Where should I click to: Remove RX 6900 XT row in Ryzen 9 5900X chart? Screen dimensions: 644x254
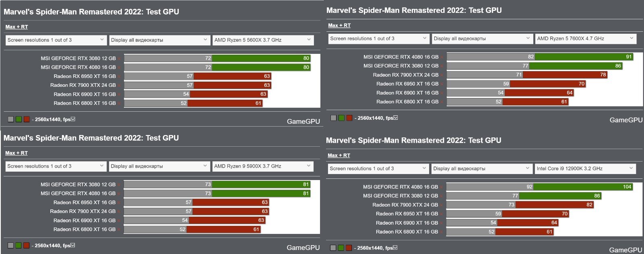pyautogui.click(x=119, y=221)
